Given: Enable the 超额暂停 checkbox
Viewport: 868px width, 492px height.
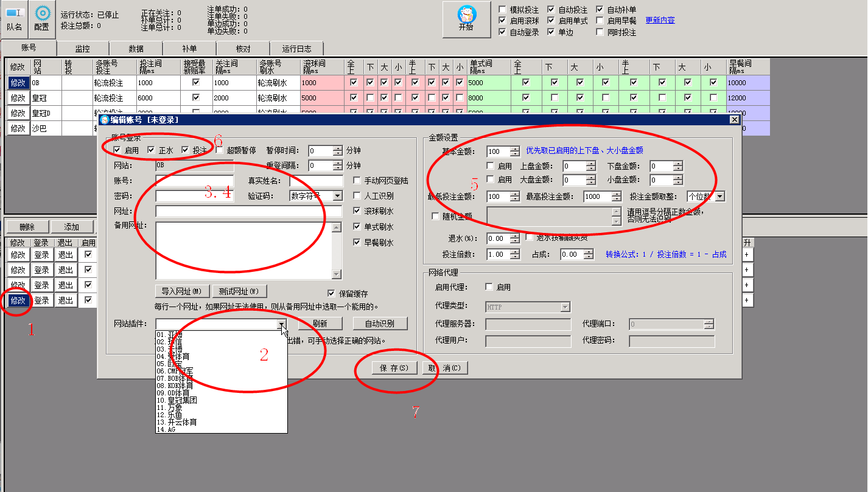Looking at the screenshot, I should click(220, 150).
